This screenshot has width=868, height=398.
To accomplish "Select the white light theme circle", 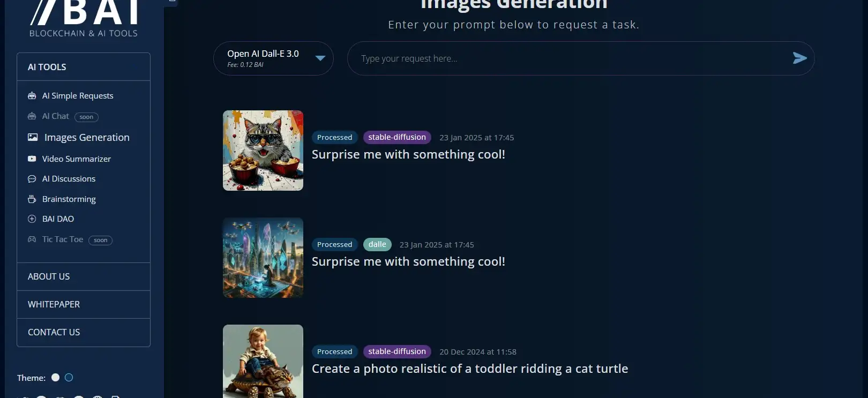I will 55,378.
